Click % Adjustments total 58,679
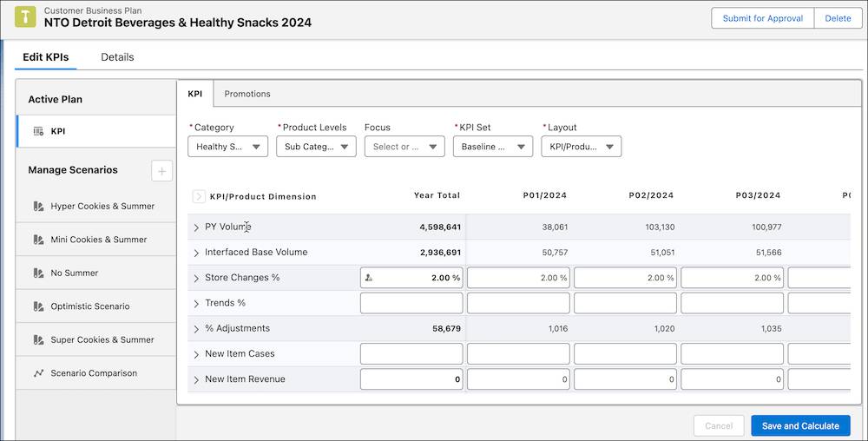 [x=446, y=328]
